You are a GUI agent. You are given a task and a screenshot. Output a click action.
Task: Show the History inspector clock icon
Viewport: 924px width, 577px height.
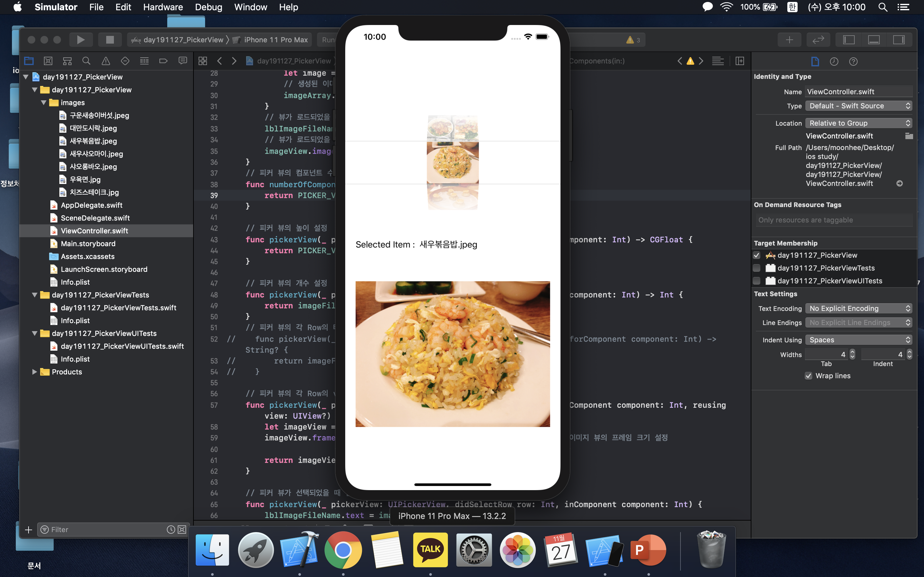(x=834, y=62)
